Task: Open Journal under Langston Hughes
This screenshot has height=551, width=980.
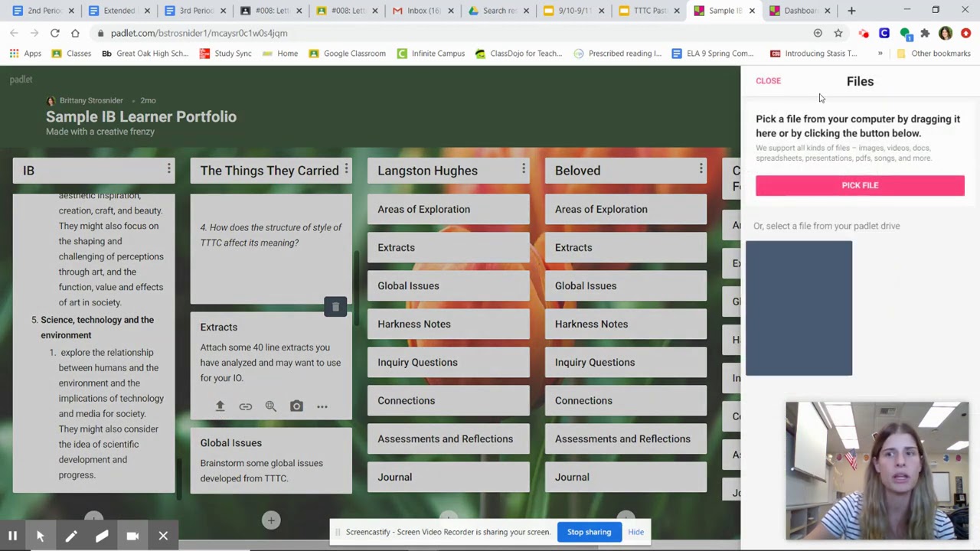Action: [448, 477]
